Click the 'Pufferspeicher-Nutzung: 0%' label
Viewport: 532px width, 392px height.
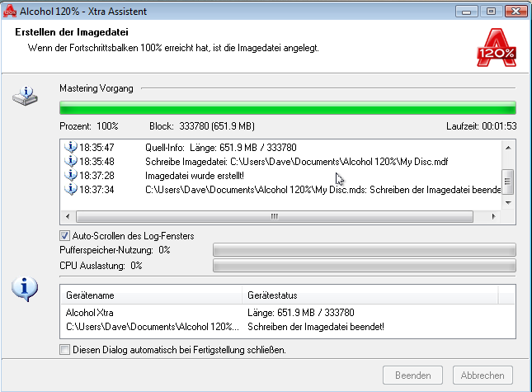(115, 250)
